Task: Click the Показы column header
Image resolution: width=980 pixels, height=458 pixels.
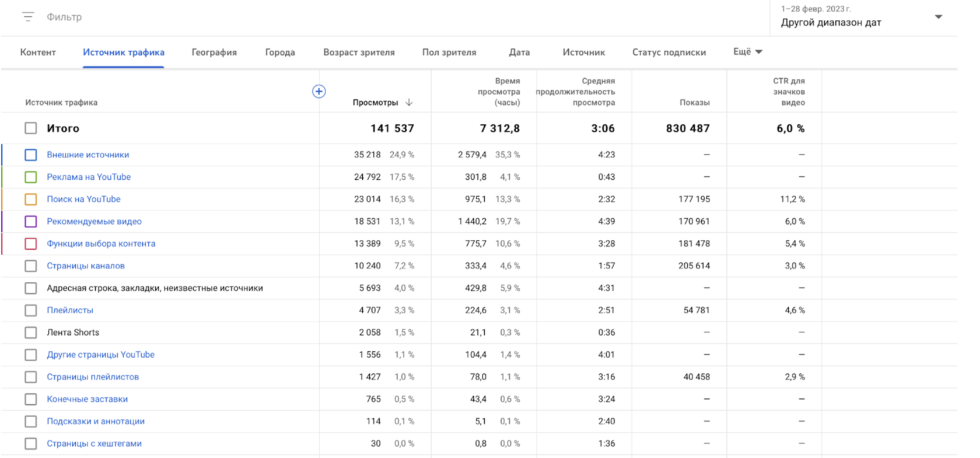Action: (x=695, y=103)
